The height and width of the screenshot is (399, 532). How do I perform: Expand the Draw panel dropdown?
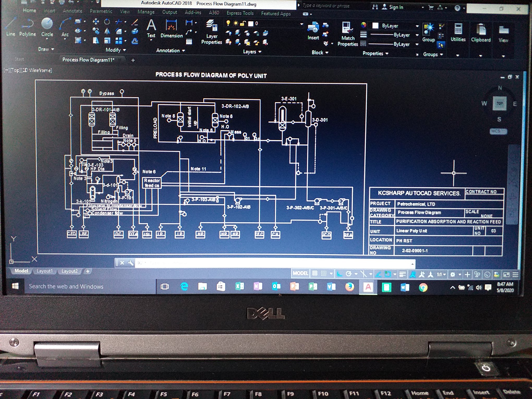coord(46,49)
